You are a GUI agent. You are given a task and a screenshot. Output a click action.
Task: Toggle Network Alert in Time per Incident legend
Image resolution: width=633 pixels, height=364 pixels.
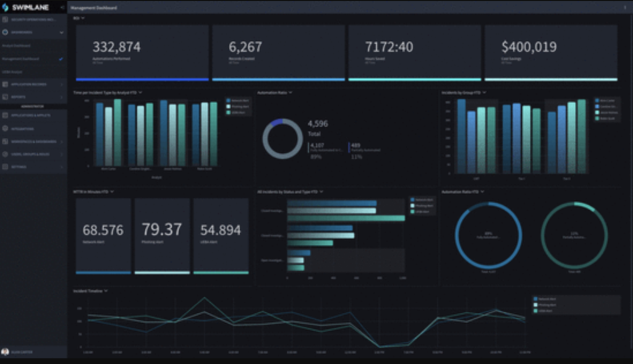[238, 101]
